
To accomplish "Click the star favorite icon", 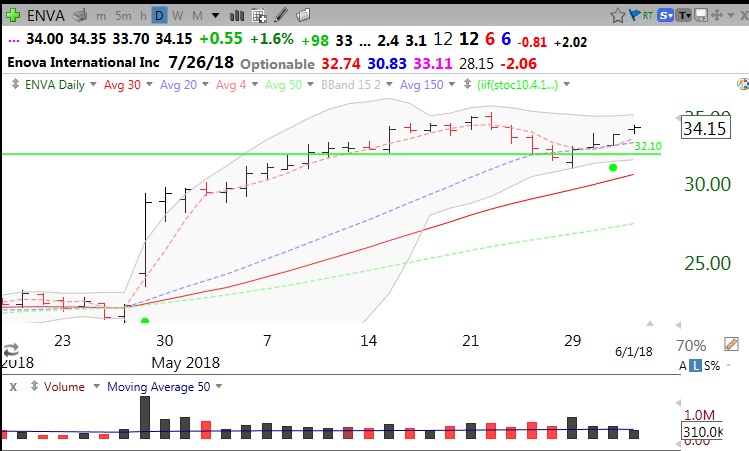I will 618,16.
